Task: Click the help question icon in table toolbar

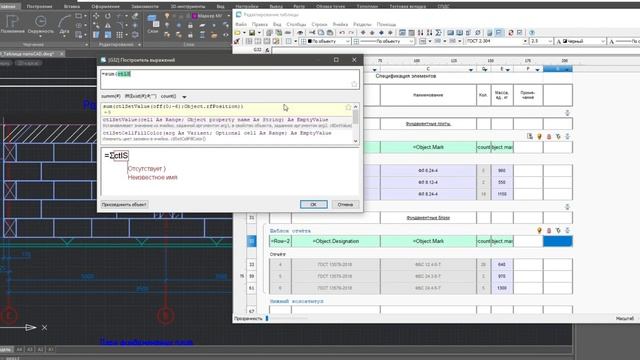Action: [x=532, y=33]
